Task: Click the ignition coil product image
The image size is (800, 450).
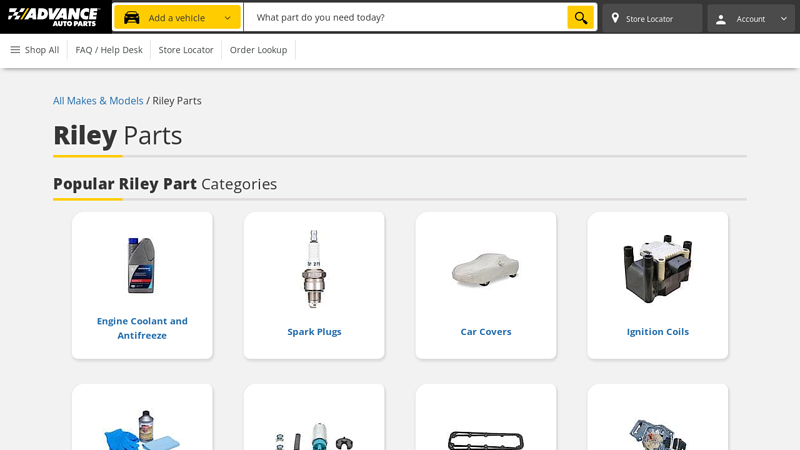Action: tap(658, 268)
